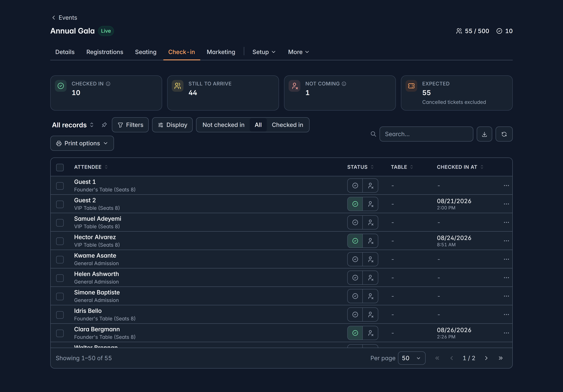Expand the Setup menu

(264, 52)
